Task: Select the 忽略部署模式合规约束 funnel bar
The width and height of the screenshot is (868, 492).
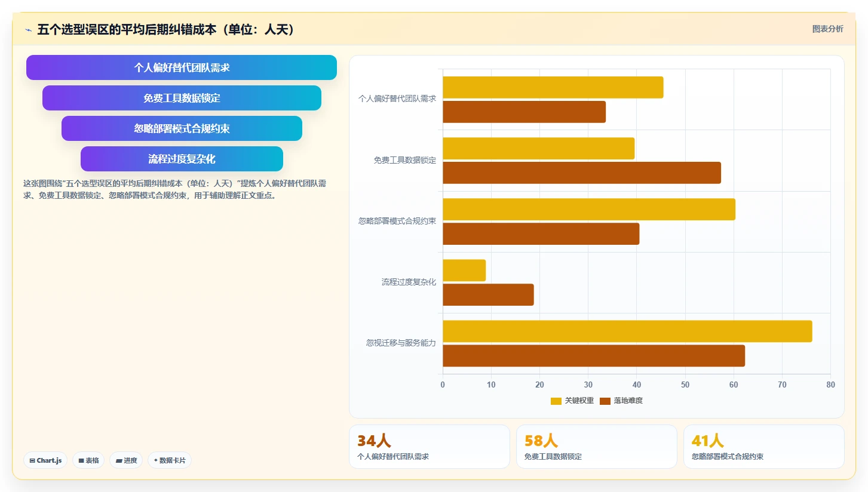Action: [x=182, y=128]
